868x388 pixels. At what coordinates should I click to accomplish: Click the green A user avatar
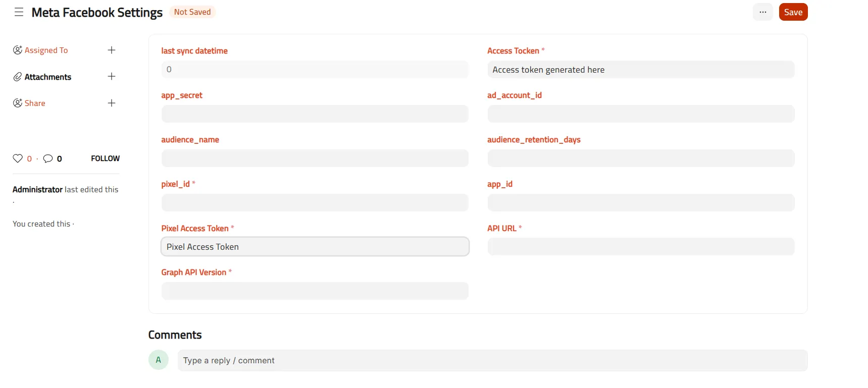[x=159, y=360]
